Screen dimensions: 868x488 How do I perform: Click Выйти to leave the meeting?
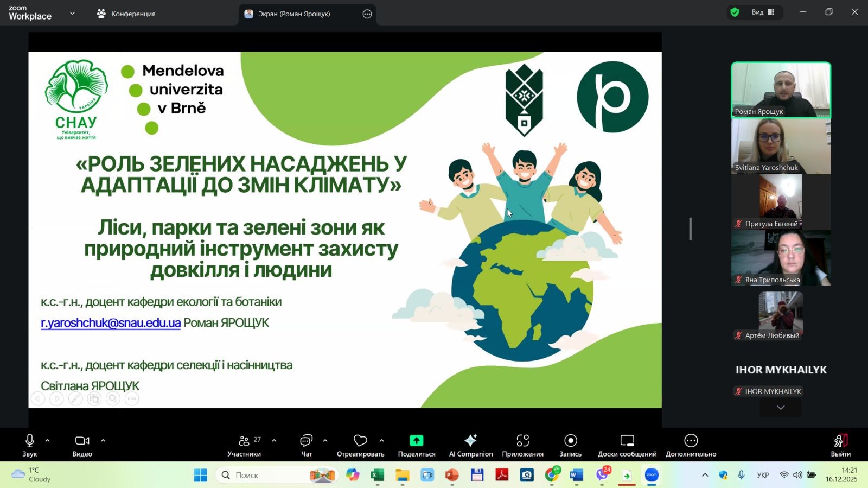point(840,445)
